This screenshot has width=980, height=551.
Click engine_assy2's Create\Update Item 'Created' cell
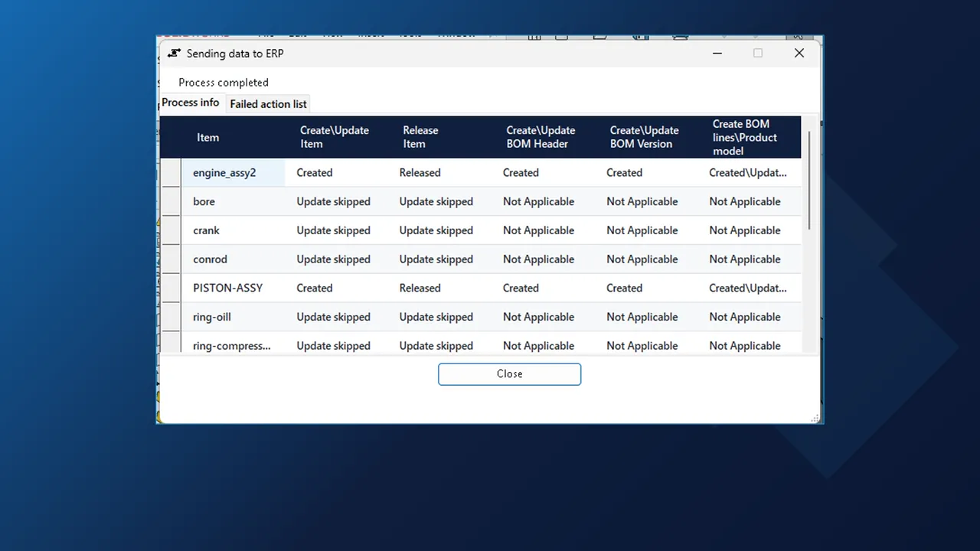[x=336, y=173]
